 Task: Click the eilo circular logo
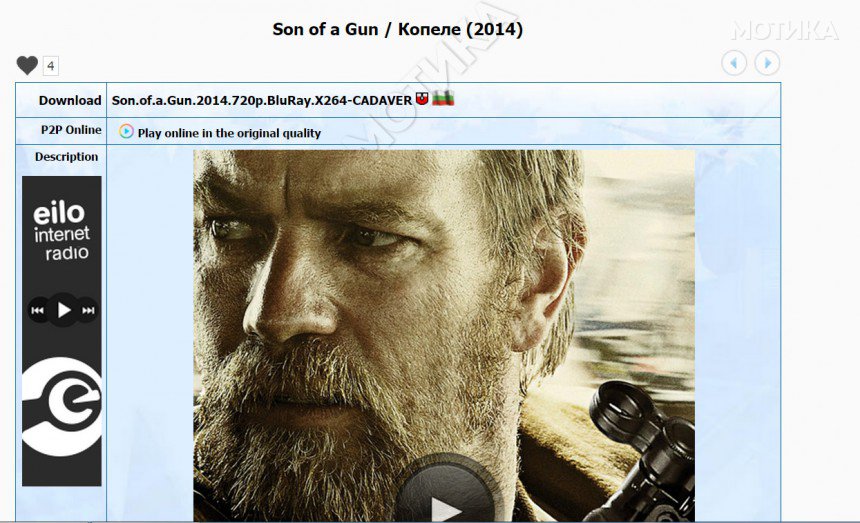click(x=61, y=407)
